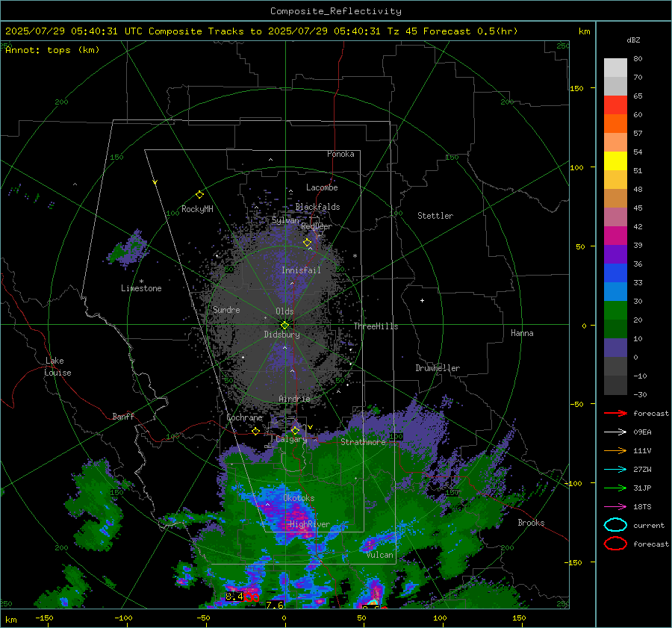Click the Cochrane town label
The image size is (672, 628).
244,417
